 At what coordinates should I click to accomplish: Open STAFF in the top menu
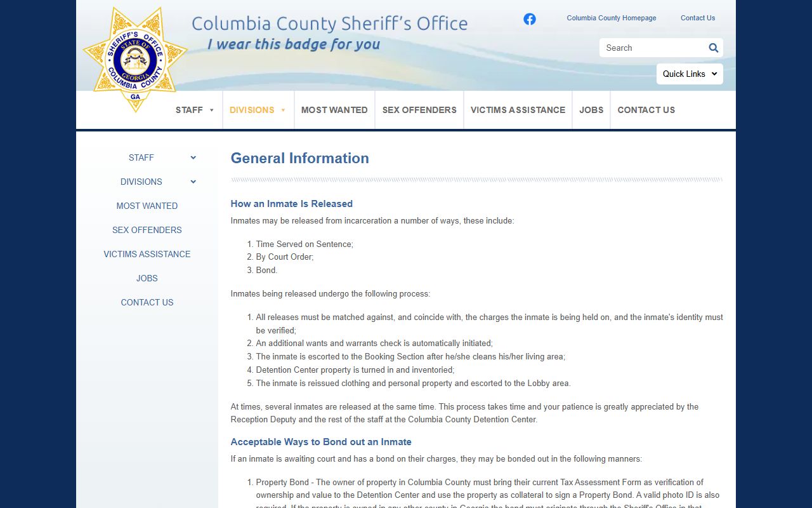189,110
